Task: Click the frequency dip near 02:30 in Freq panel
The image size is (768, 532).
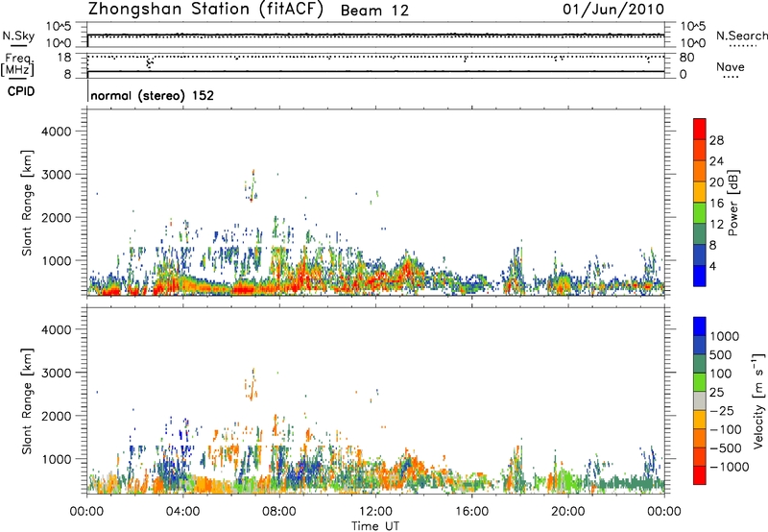Action: 149,62
